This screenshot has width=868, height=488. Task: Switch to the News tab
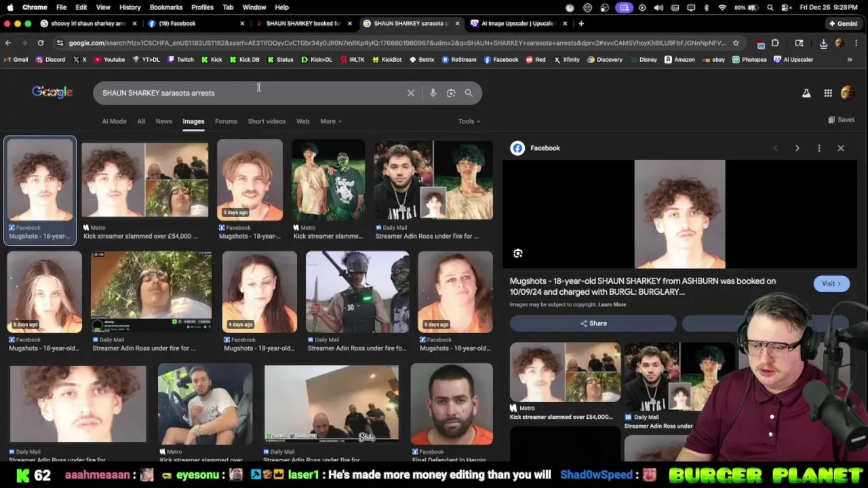pos(164,121)
